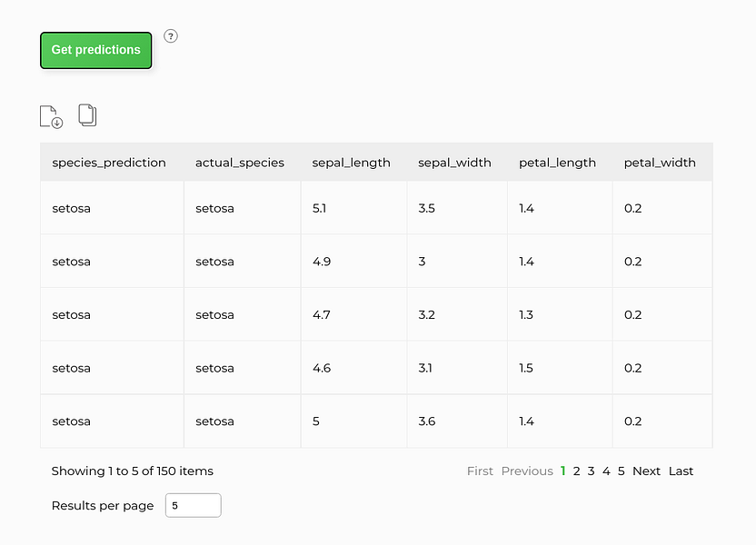This screenshot has height=545, width=756.
Task: Select the petal_length column header
Action: (x=557, y=163)
